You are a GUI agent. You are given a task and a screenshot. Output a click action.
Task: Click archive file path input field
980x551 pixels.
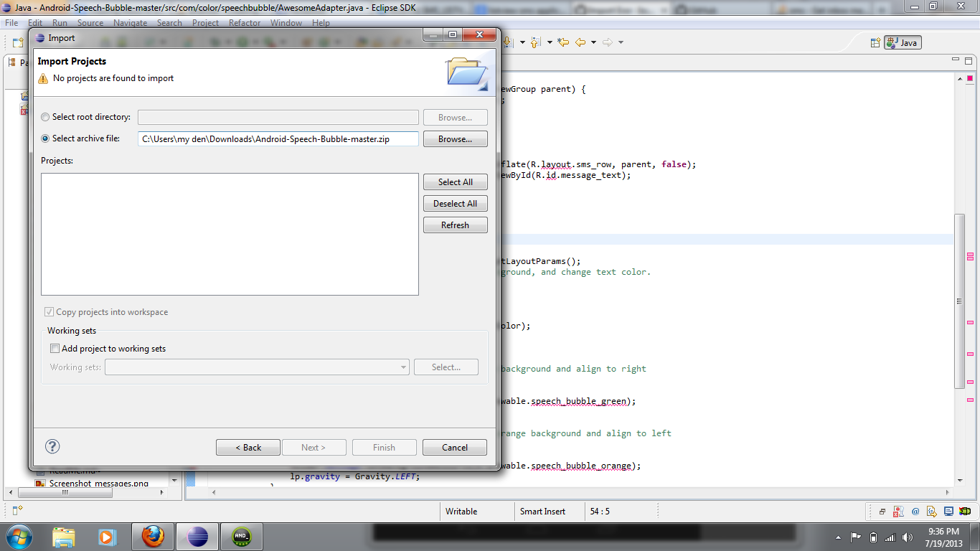point(278,138)
